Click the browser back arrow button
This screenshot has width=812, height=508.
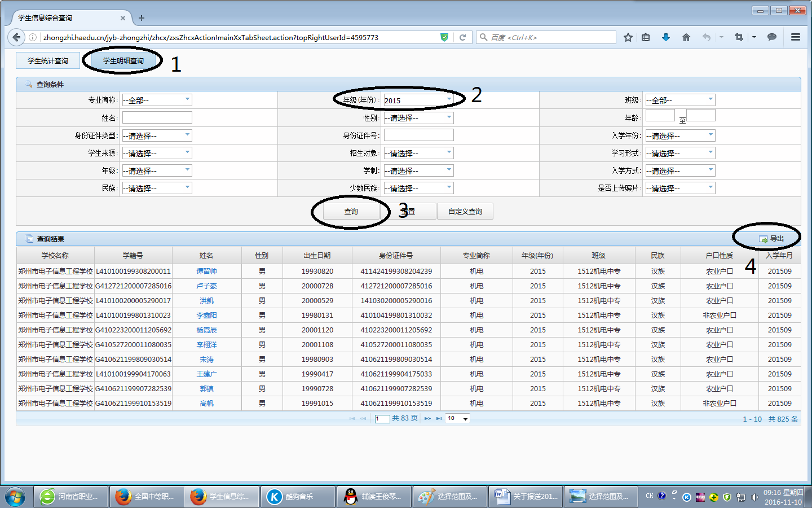(16, 37)
